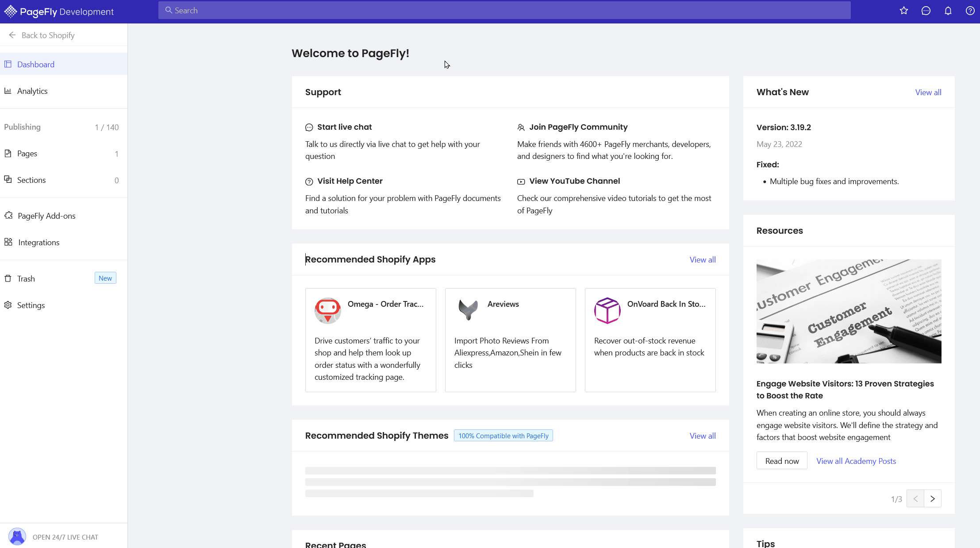Click the Publishing 1 / 140 counter
Image resolution: width=980 pixels, height=548 pixels.
tap(107, 127)
